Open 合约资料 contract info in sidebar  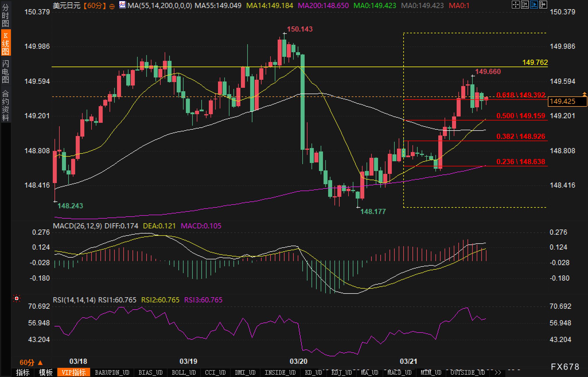coord(5,105)
